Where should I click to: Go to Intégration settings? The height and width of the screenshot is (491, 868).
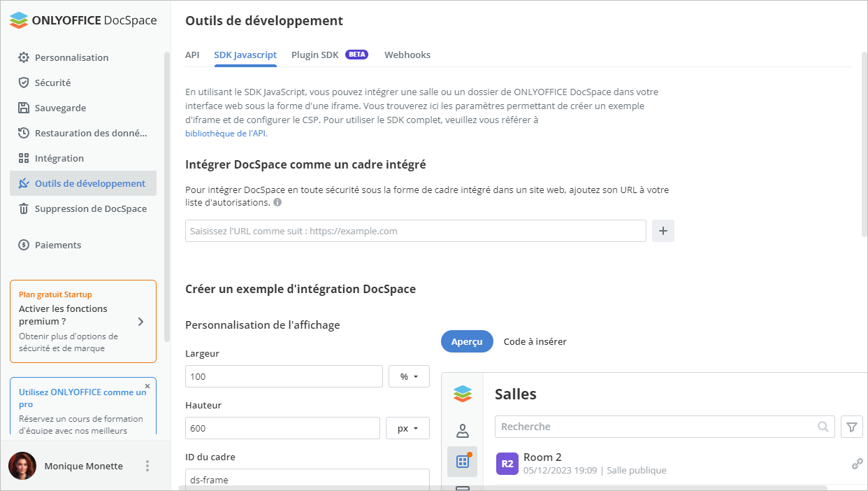click(83, 158)
